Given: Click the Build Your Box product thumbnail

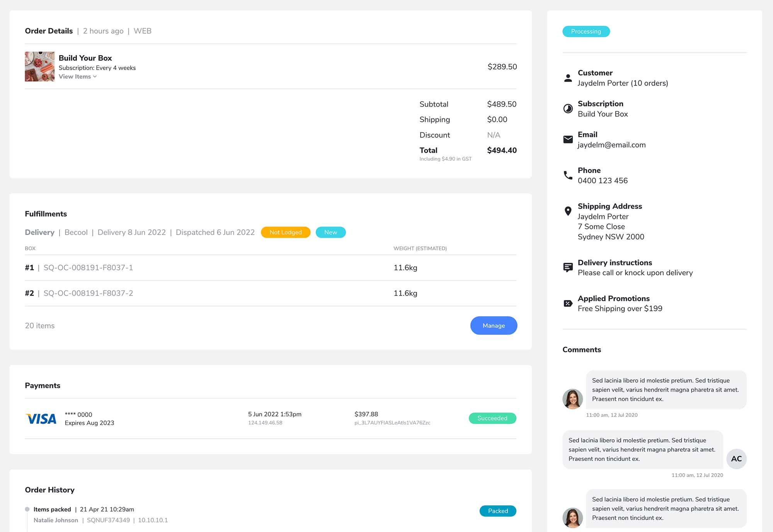Looking at the screenshot, I should [39, 66].
